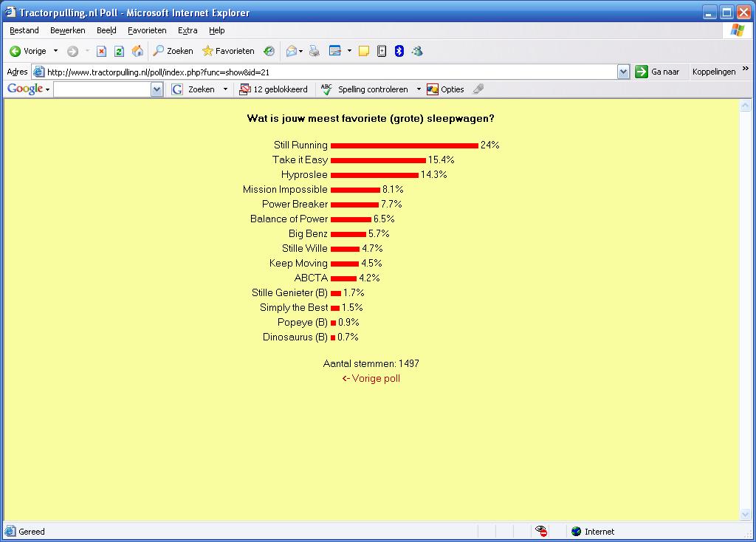Click the Aantal stemmen: 1497 text
Viewport: 756px width, 542px height.
pyautogui.click(x=371, y=363)
